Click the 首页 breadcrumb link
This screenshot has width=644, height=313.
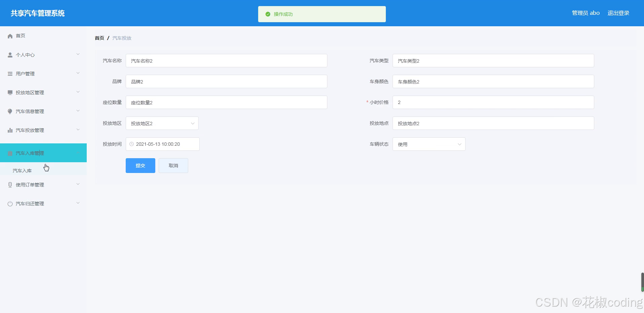coord(99,38)
